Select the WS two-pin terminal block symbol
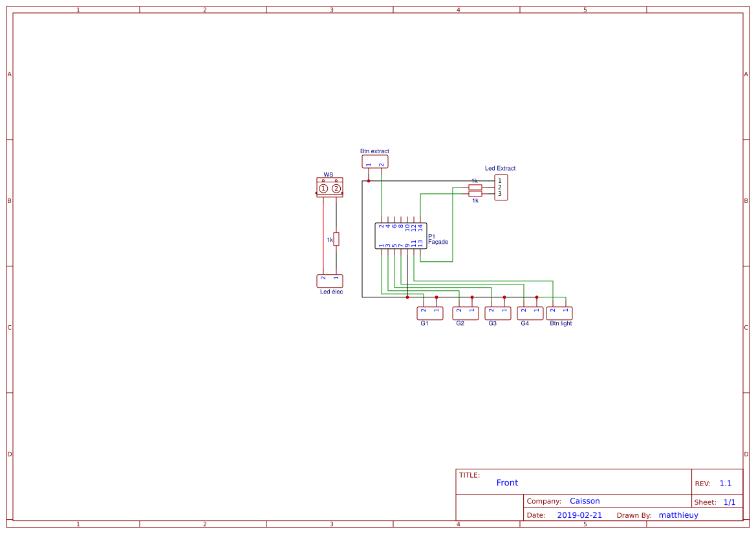Viewport: 756px width, 534px height. pyautogui.click(x=330, y=187)
